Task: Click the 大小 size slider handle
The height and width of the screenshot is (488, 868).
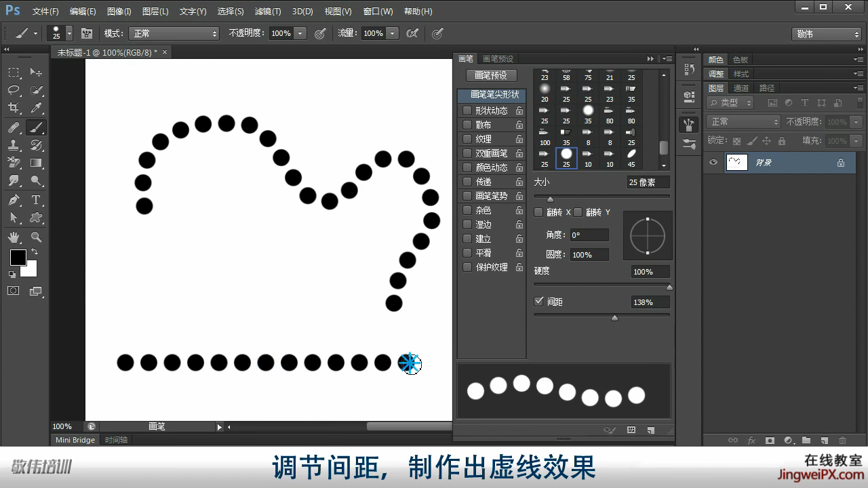Action: (x=550, y=199)
